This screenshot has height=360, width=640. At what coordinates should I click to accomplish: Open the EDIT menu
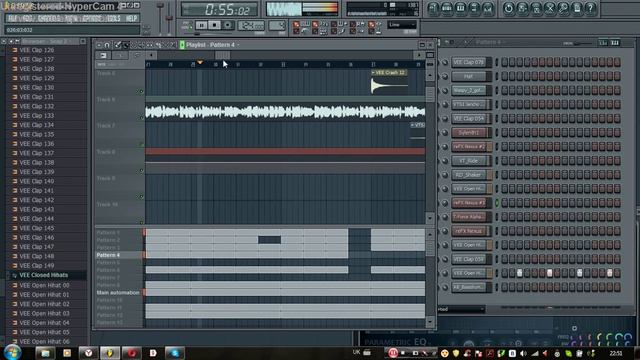click(27, 19)
